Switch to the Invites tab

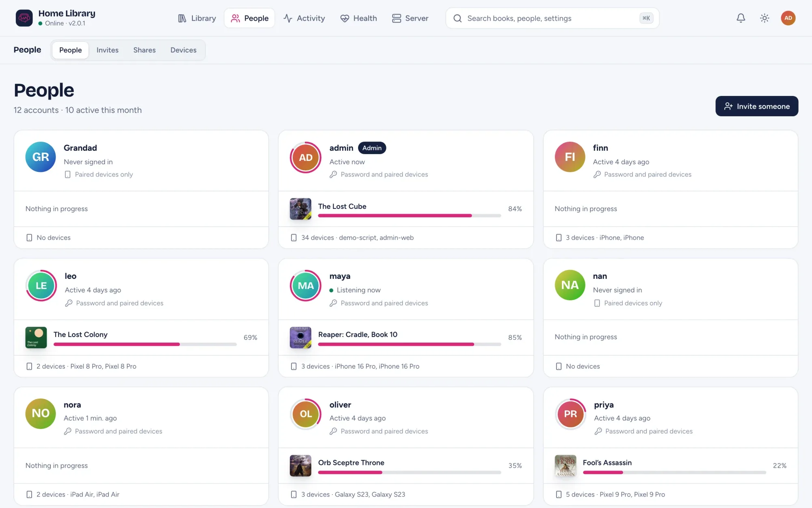pyautogui.click(x=107, y=50)
